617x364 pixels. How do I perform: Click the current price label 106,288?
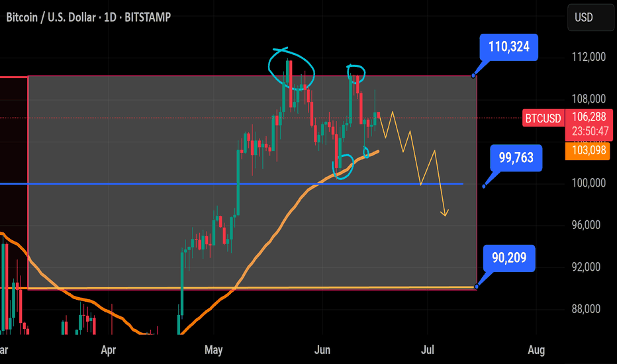pos(589,117)
